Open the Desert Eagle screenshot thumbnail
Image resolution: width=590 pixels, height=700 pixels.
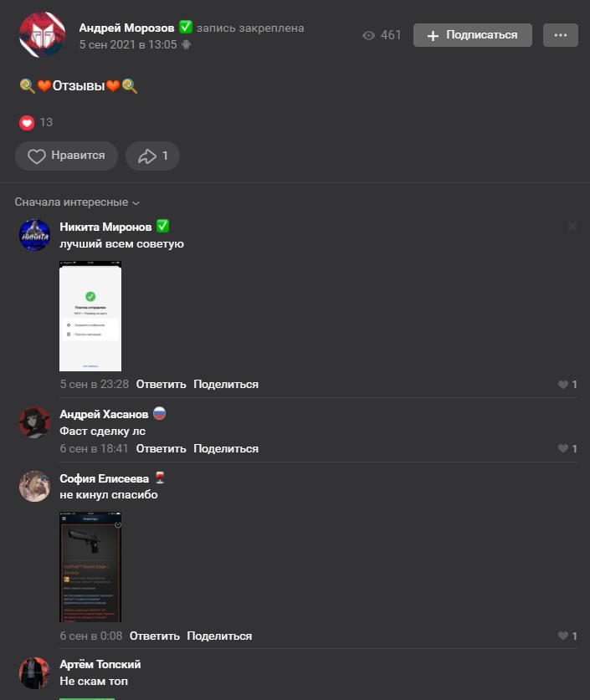(90, 567)
